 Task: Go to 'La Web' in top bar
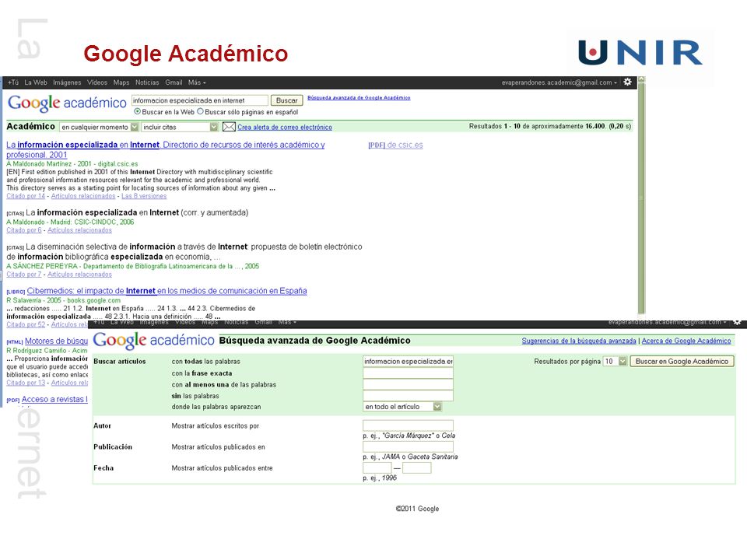tap(36, 82)
